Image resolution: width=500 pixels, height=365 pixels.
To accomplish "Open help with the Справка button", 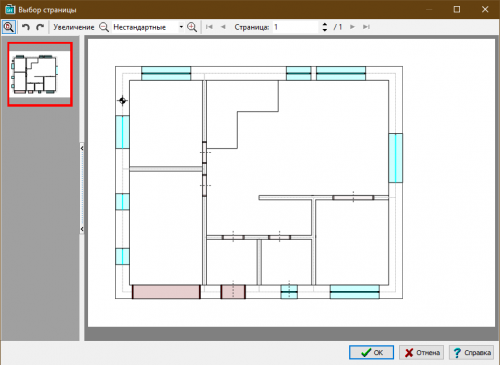I will tap(471, 352).
